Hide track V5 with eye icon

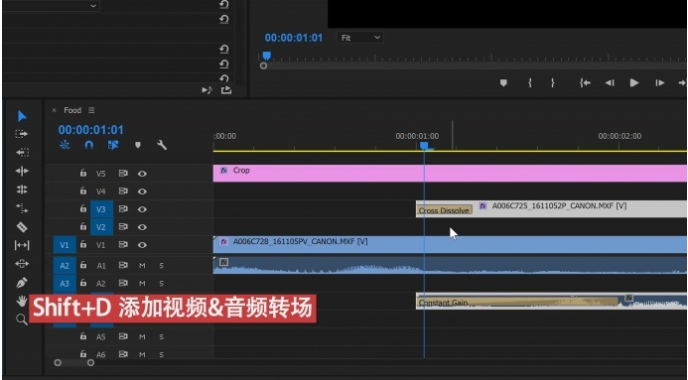[x=142, y=174]
